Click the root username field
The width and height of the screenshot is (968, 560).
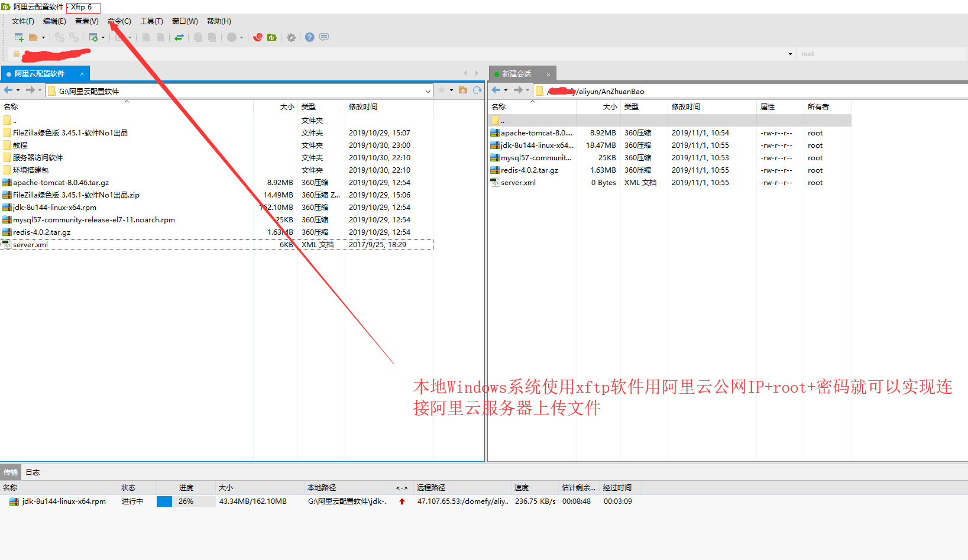(882, 54)
